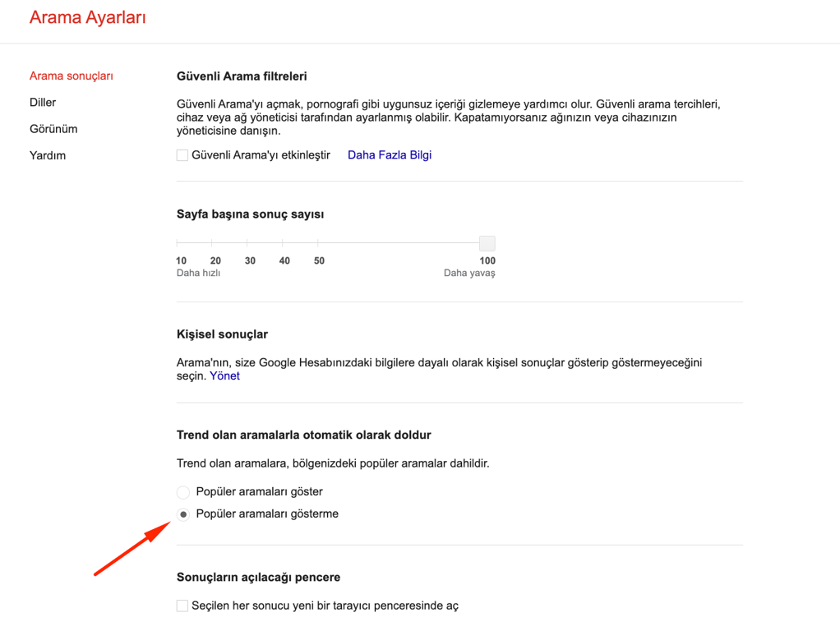Open the Arama sonuçları sidebar section
Screen dimensions: 840x631
pyautogui.click(x=72, y=76)
